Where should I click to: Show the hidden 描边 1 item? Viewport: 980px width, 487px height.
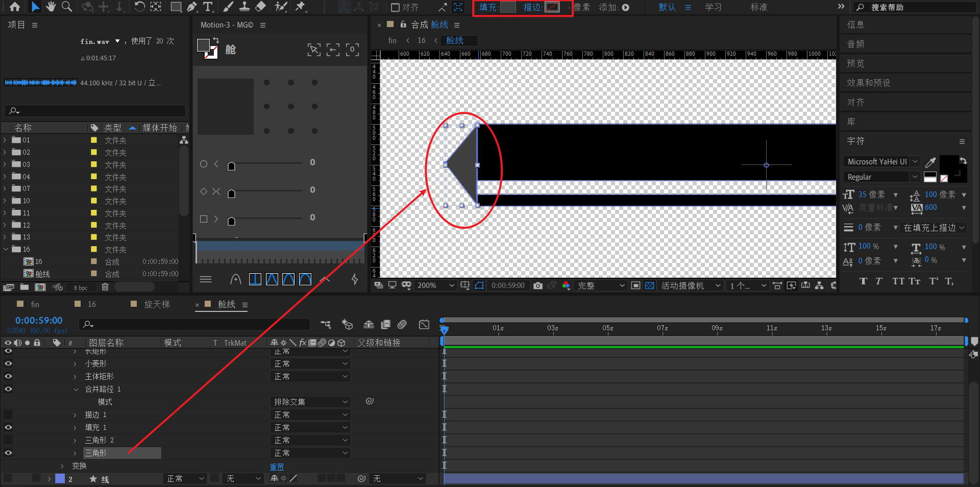(8, 415)
